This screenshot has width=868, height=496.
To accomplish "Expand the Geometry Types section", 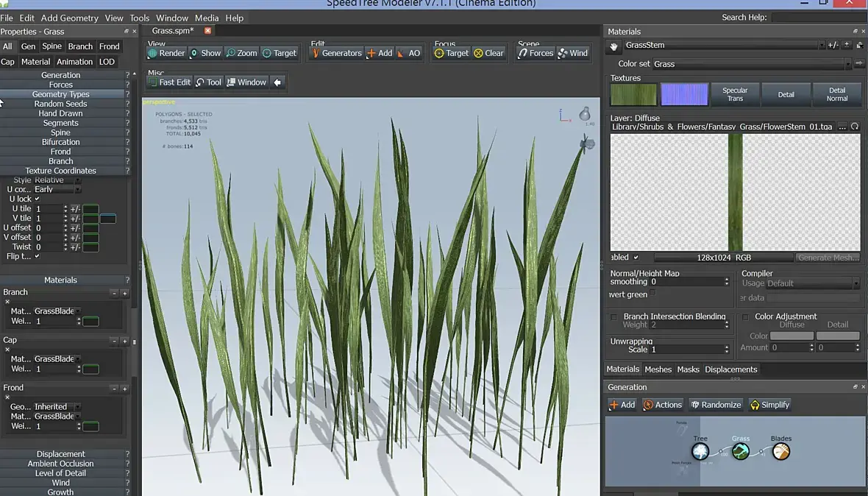I will point(61,94).
